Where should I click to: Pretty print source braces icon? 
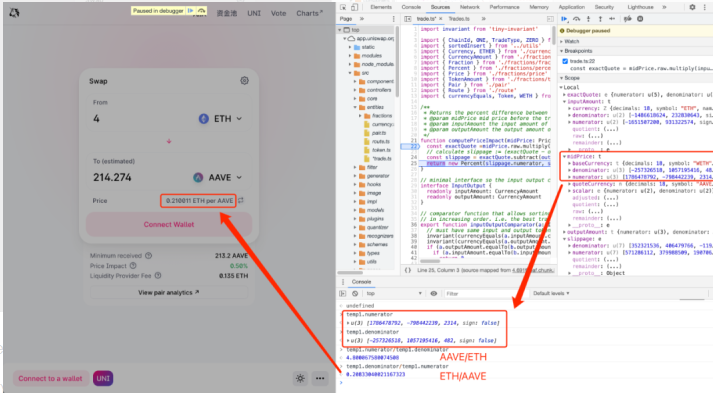[x=408, y=270]
